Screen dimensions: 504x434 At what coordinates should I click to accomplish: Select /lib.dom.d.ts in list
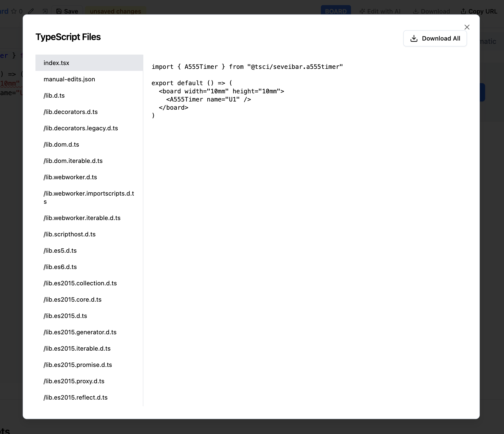[x=61, y=145]
